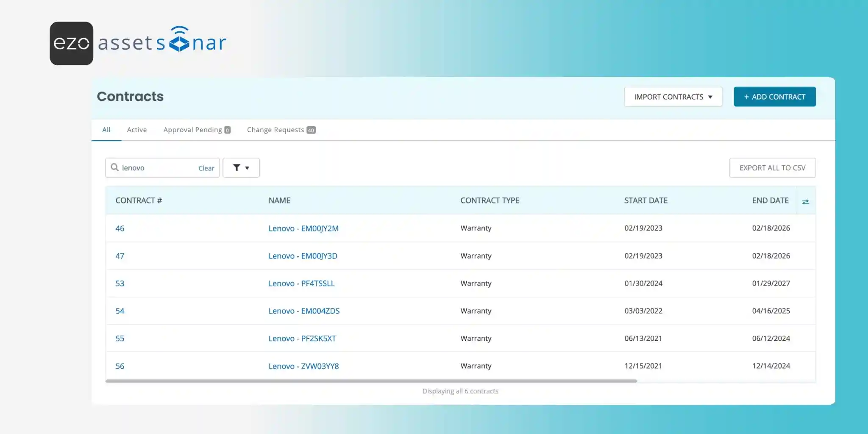
Task: Export all contracts to CSV
Action: (x=772, y=168)
